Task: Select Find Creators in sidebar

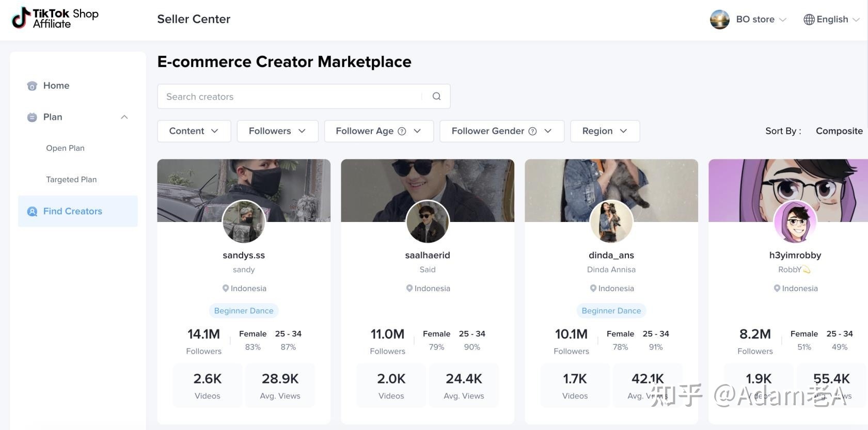Action: [72, 211]
